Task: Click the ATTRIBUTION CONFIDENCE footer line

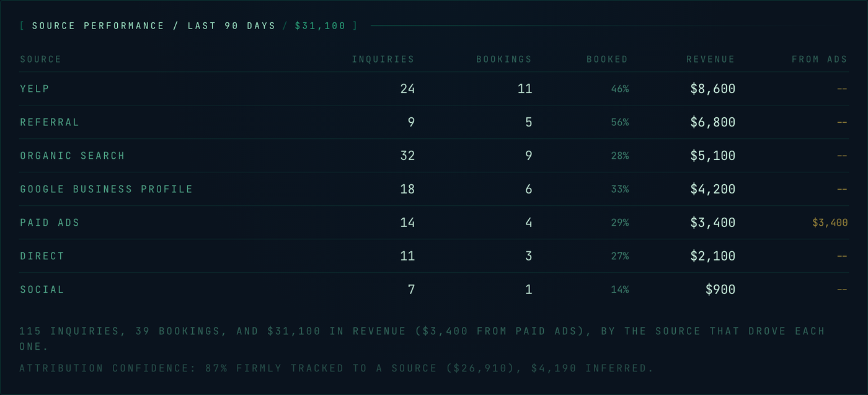Action: point(337,368)
